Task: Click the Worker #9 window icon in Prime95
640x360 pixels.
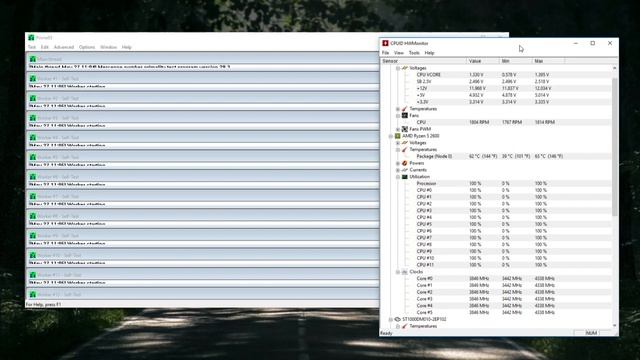Action: pyautogui.click(x=33, y=235)
